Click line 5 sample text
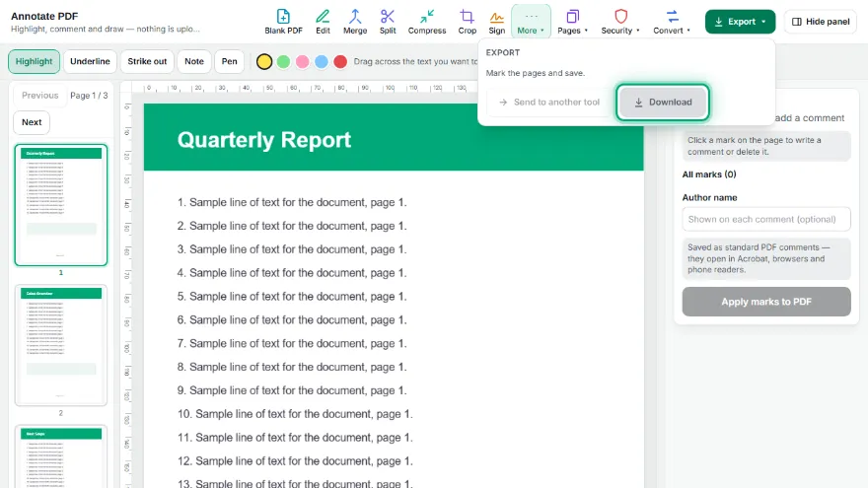 (292, 297)
